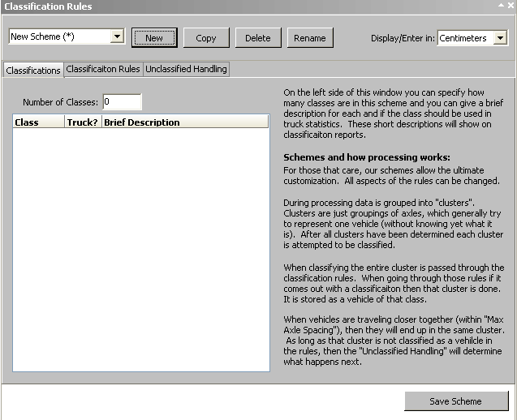Click the Class column header
This screenshot has height=420, width=517.
(x=38, y=122)
